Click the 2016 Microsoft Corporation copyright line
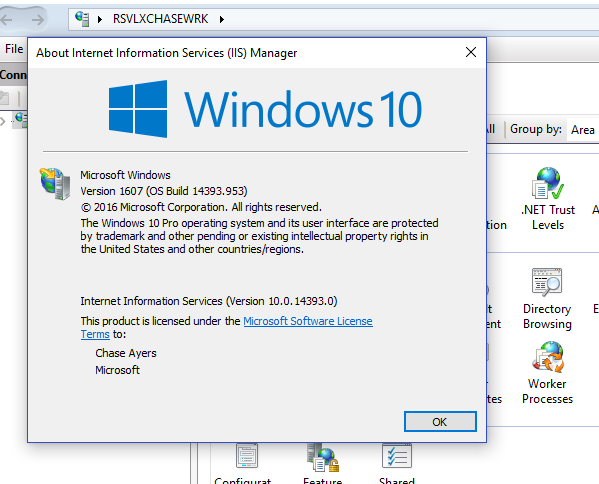The width and height of the screenshot is (599, 484). click(201, 207)
